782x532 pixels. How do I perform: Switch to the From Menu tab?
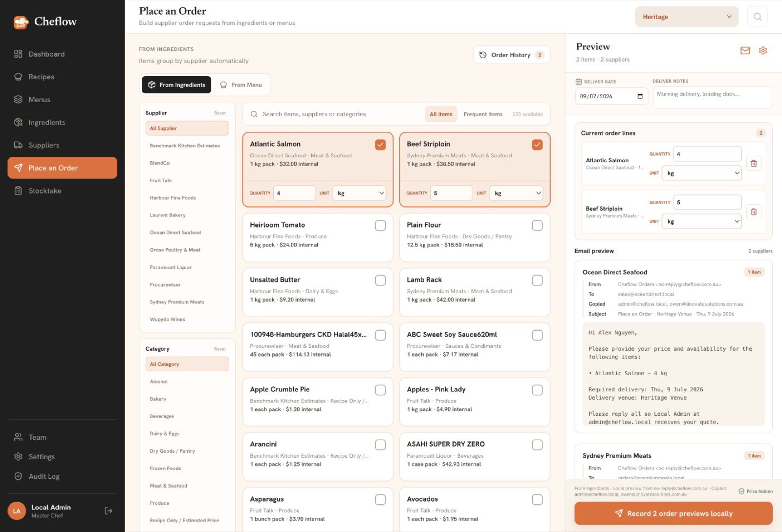click(241, 85)
